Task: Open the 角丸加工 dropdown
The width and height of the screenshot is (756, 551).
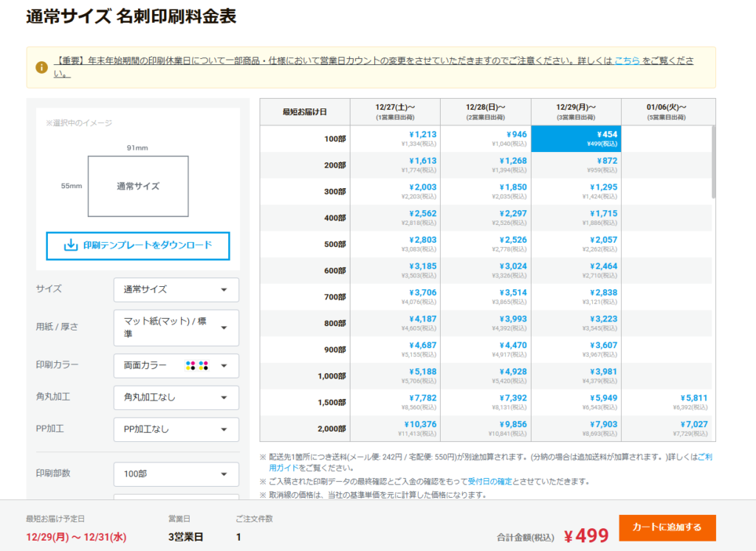Action: 176,397
